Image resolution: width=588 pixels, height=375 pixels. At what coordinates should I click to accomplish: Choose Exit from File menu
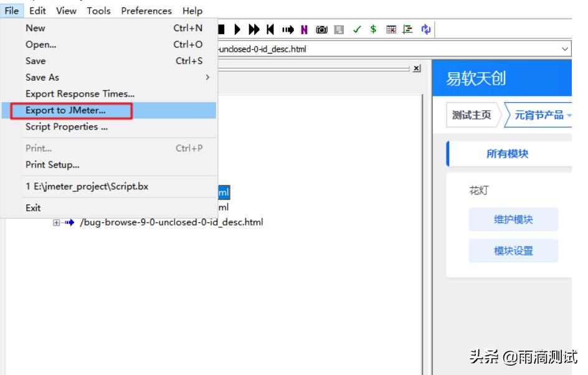click(x=109, y=208)
